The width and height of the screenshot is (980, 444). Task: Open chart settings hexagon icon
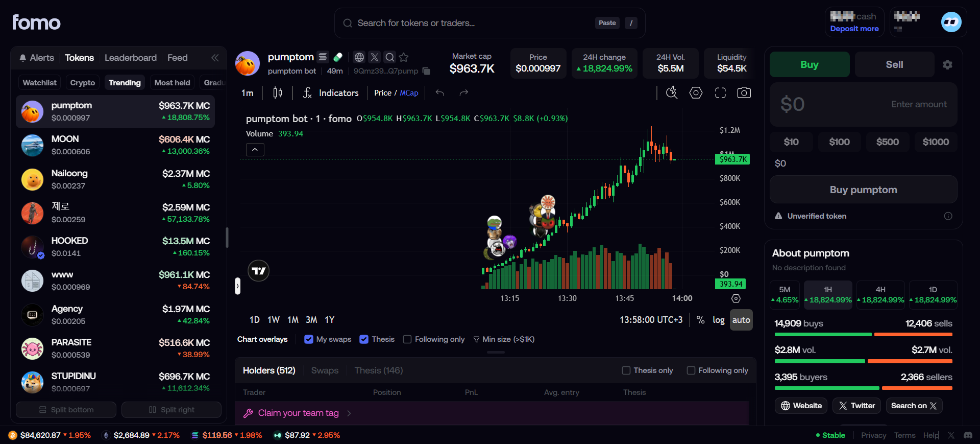click(696, 92)
